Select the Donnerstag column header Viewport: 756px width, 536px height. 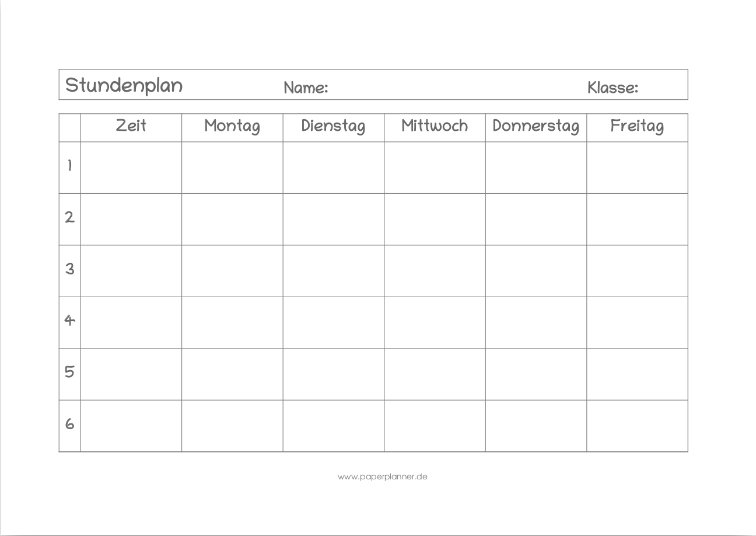coord(535,126)
